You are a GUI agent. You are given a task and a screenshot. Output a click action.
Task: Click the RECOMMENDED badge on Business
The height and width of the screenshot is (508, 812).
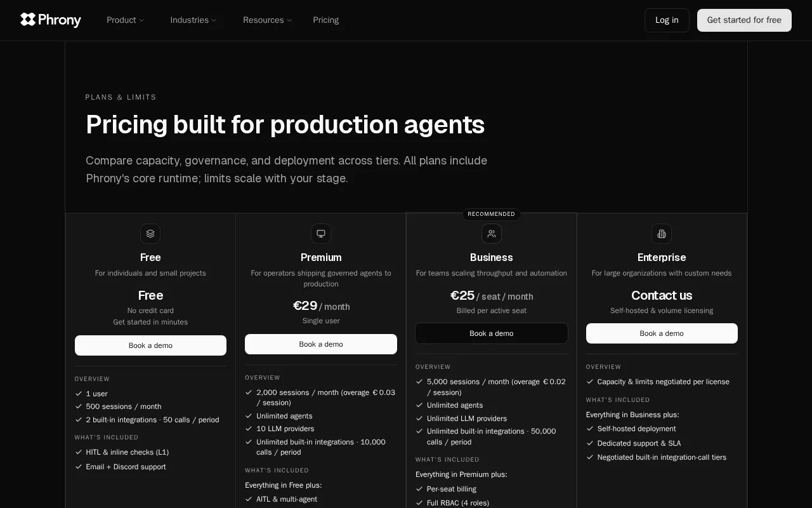pyautogui.click(x=492, y=214)
